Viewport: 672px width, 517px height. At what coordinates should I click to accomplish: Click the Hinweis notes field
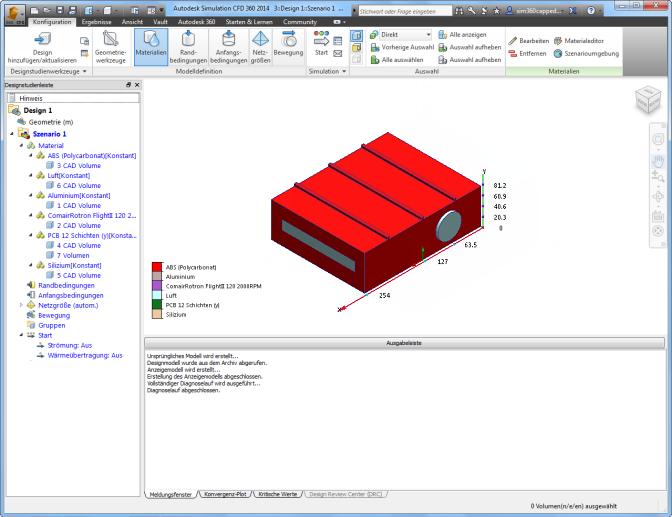tap(73, 98)
